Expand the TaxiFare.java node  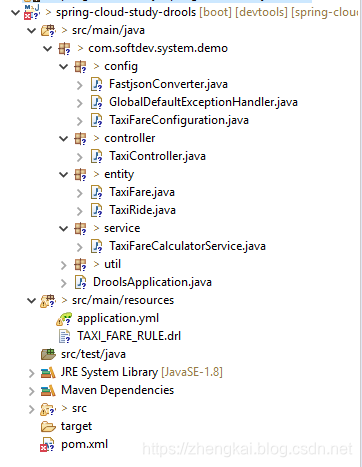(80, 193)
